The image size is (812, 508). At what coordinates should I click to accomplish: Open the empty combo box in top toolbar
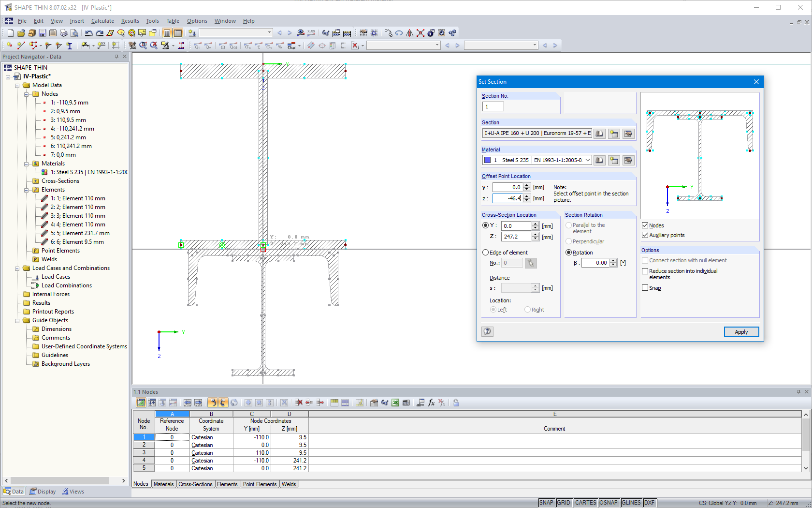point(236,33)
